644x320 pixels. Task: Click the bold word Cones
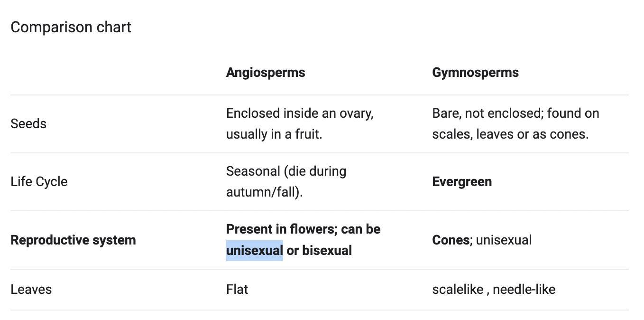(451, 240)
